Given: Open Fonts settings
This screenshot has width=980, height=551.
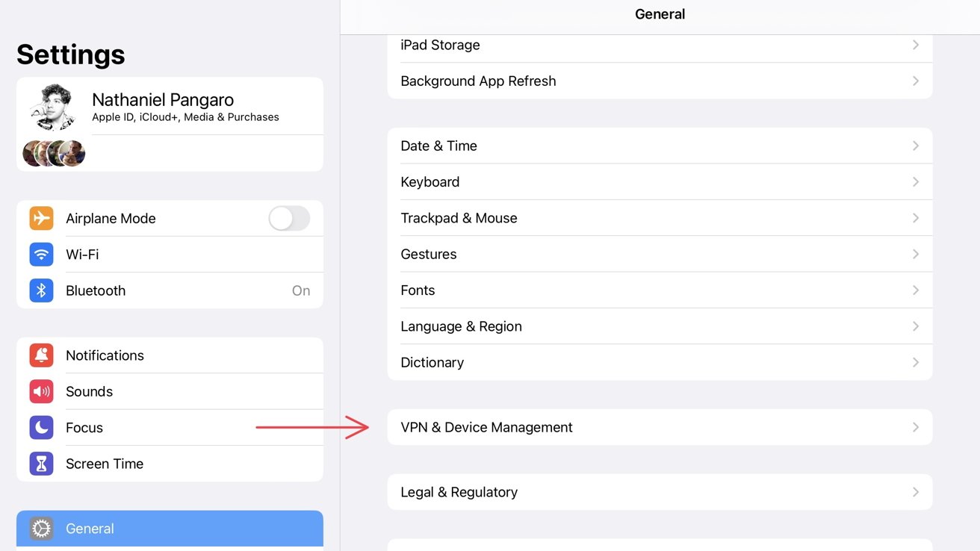Looking at the screenshot, I should click(660, 290).
